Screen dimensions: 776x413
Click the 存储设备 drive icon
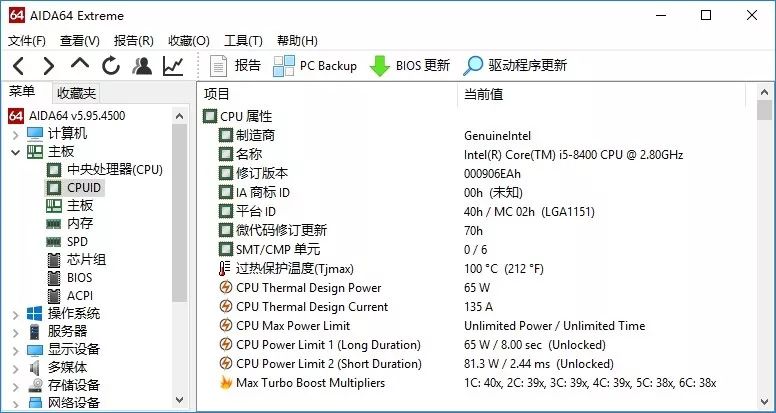coord(35,386)
